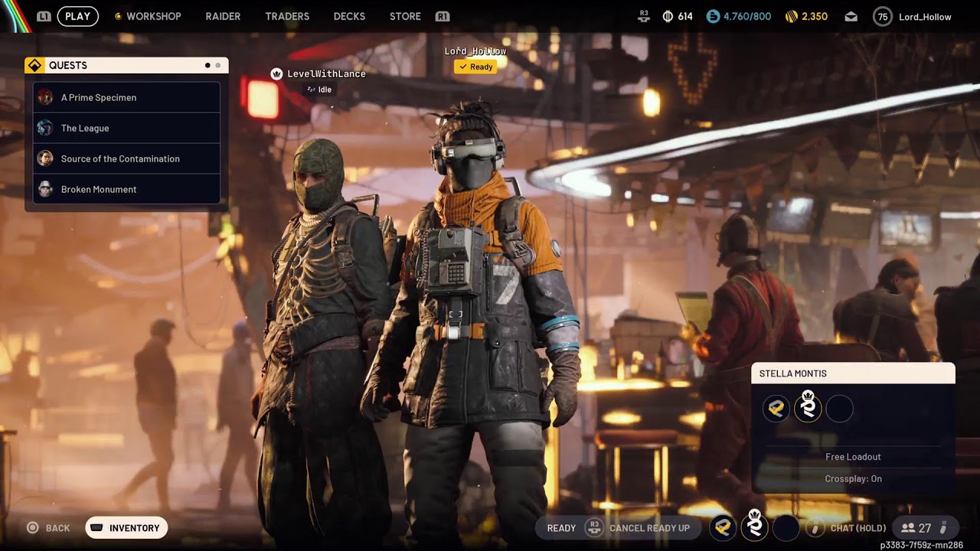Click the crown icon beside LevelWithLance

coord(276,73)
